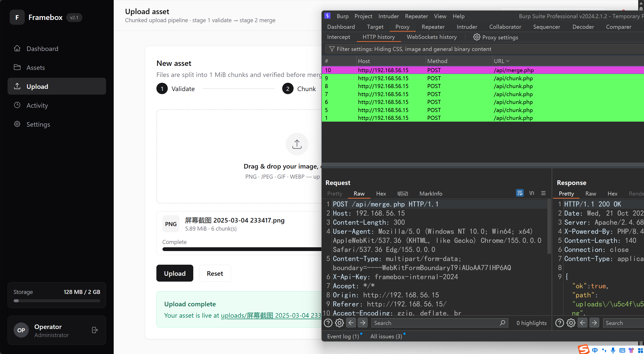This screenshot has width=644, height=354.
Task: Open All issues (3) in the status bar
Action: [386, 336]
